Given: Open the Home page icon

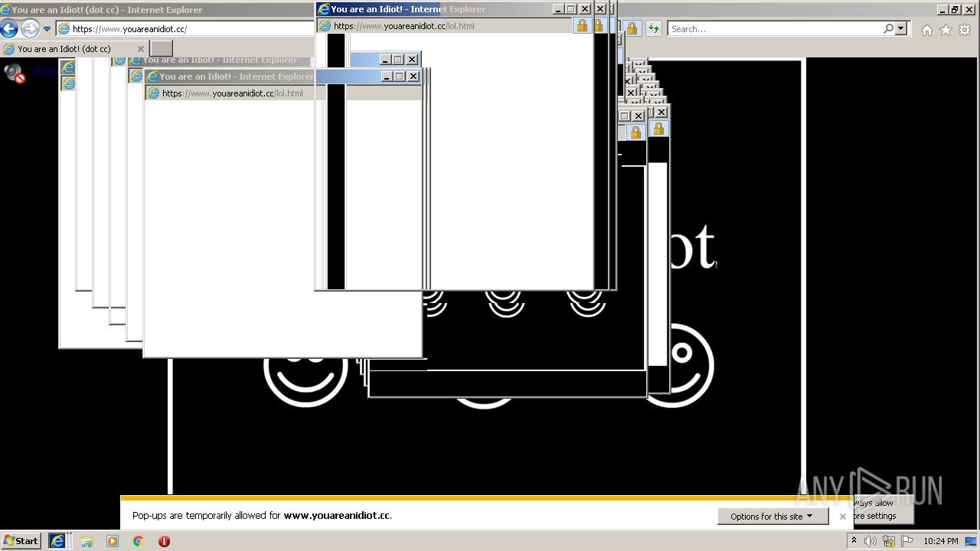Looking at the screenshot, I should pos(927,30).
